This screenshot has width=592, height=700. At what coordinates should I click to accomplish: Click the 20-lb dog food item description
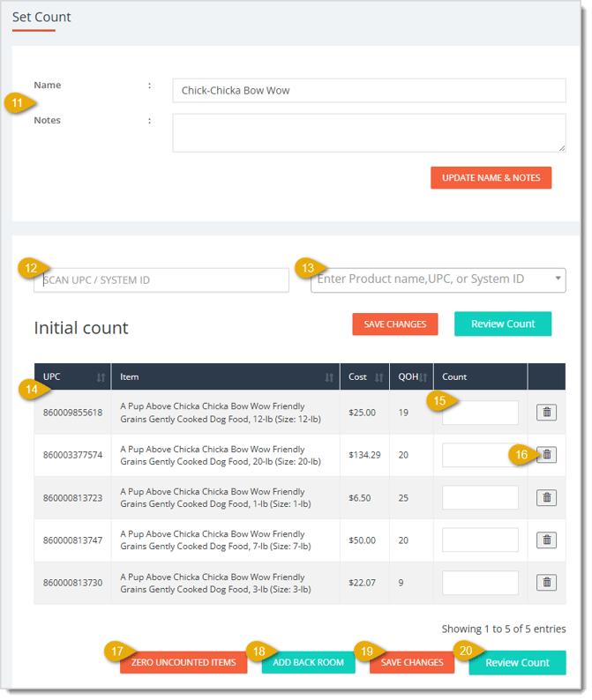pos(221,455)
